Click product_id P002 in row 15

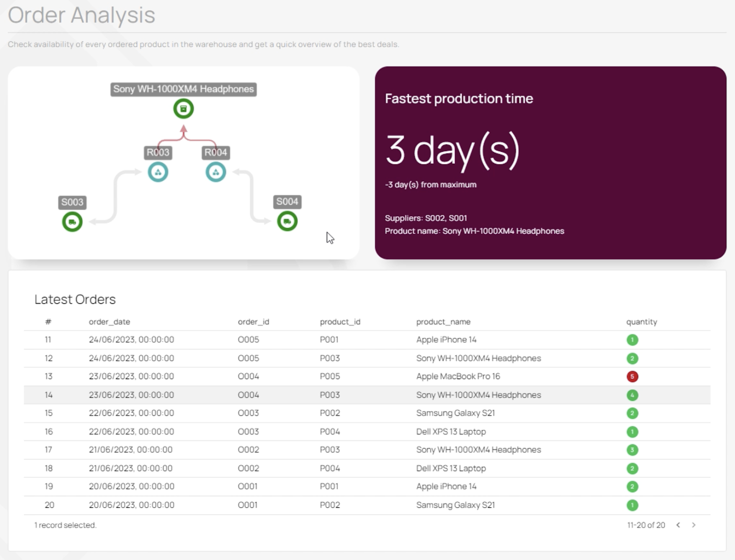click(x=330, y=413)
